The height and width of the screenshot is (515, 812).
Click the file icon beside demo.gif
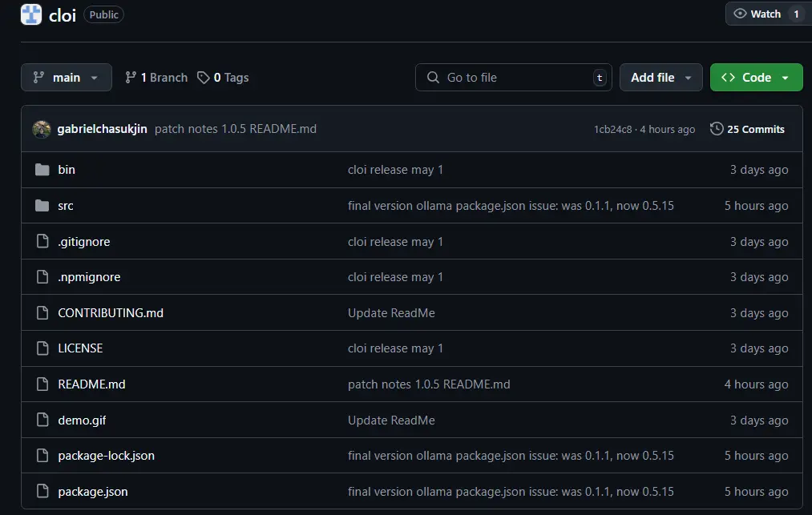pyautogui.click(x=42, y=420)
